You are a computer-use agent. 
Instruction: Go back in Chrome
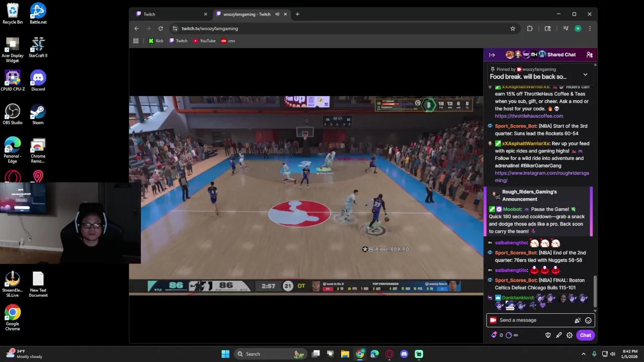click(x=136, y=29)
